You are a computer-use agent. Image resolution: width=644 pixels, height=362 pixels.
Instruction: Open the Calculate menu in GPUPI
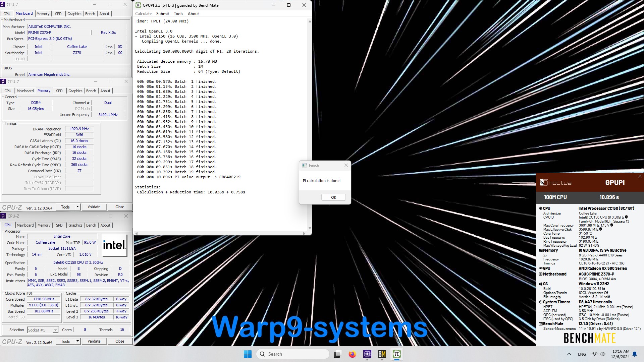[143, 14]
